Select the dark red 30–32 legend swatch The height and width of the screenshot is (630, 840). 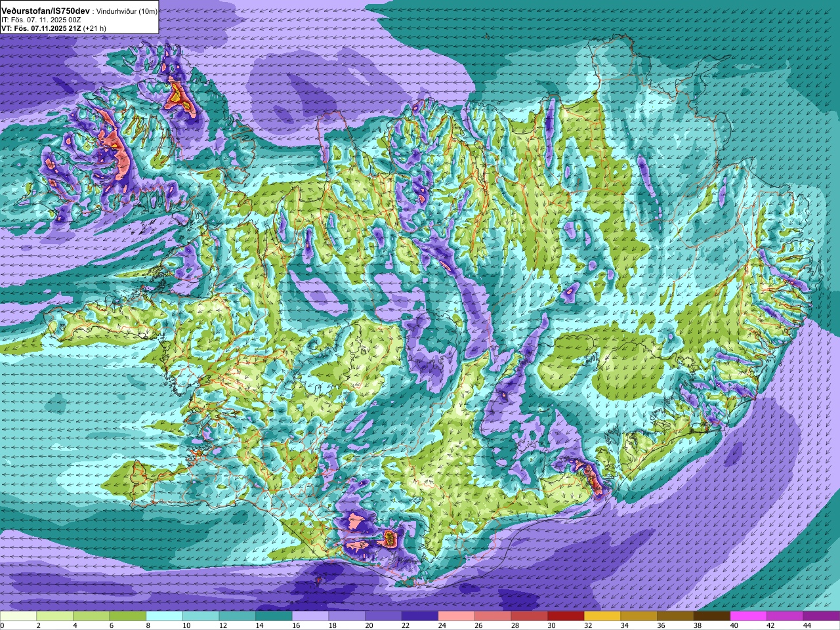[x=566, y=616]
